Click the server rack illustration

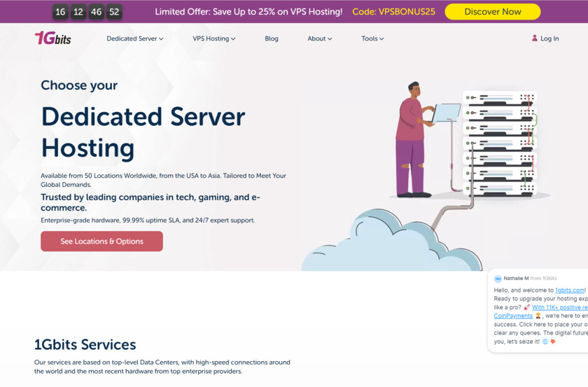pyautogui.click(x=500, y=143)
